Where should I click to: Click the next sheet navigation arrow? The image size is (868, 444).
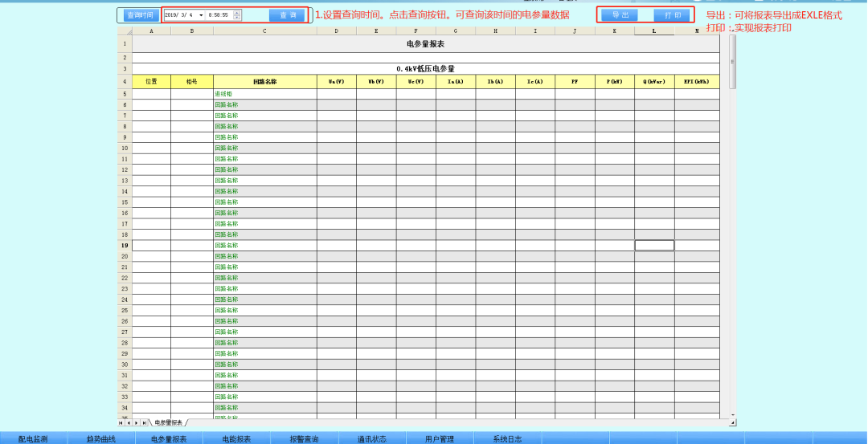(x=136, y=422)
